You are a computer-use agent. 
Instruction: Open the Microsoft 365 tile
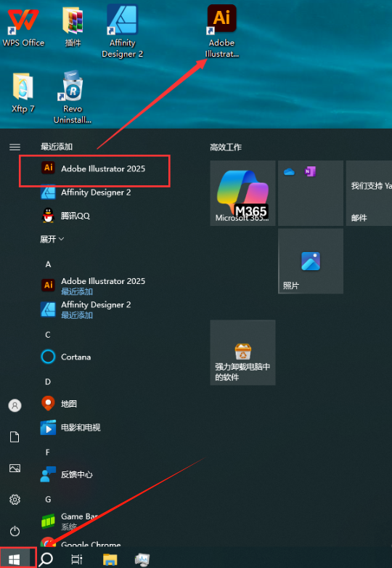pyautogui.click(x=243, y=193)
